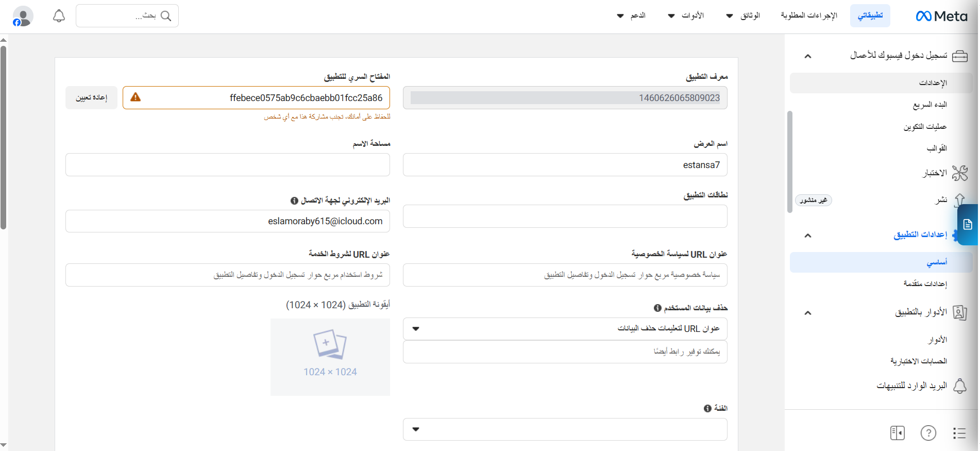Click the main page vertical scrollbar
980x451 pixels.
pyautogui.click(x=4, y=138)
